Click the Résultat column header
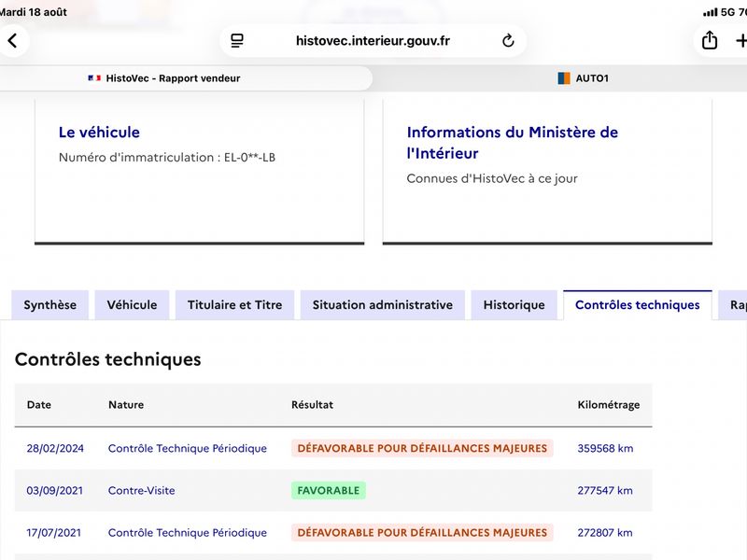The height and width of the screenshot is (560, 747). pyautogui.click(x=312, y=405)
